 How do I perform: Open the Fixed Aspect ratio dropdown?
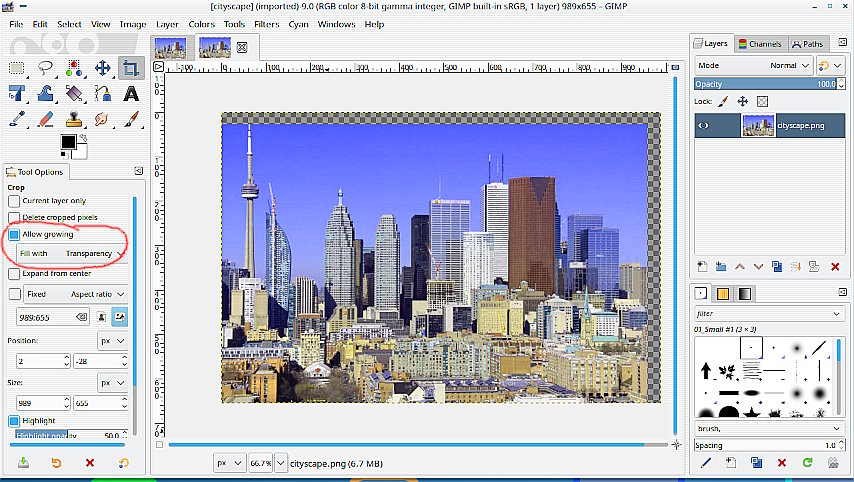point(76,294)
